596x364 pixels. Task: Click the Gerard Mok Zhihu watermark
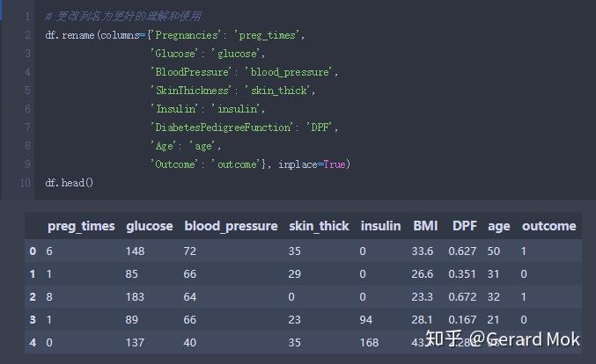[x=503, y=339]
